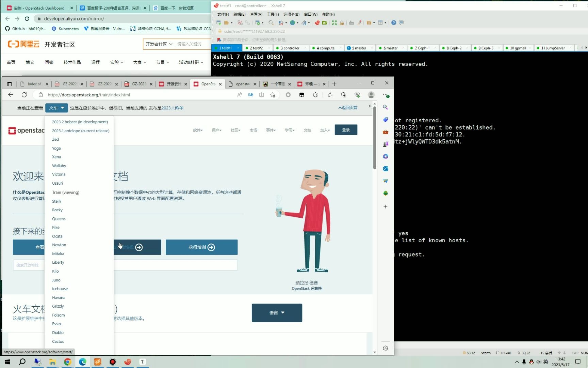This screenshot has width=588, height=368.
Task: Select Queens from the version list
Action: click(59, 219)
